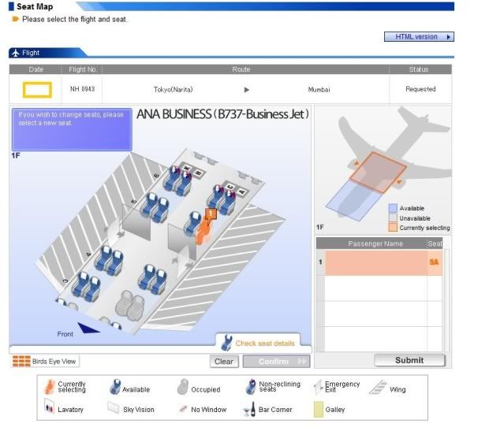Click the Currently selecting orange swatch
This screenshot has height=431, width=504.
393,228
